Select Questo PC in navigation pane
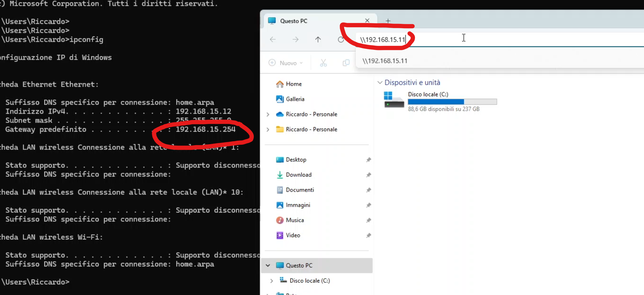 coord(317,265)
